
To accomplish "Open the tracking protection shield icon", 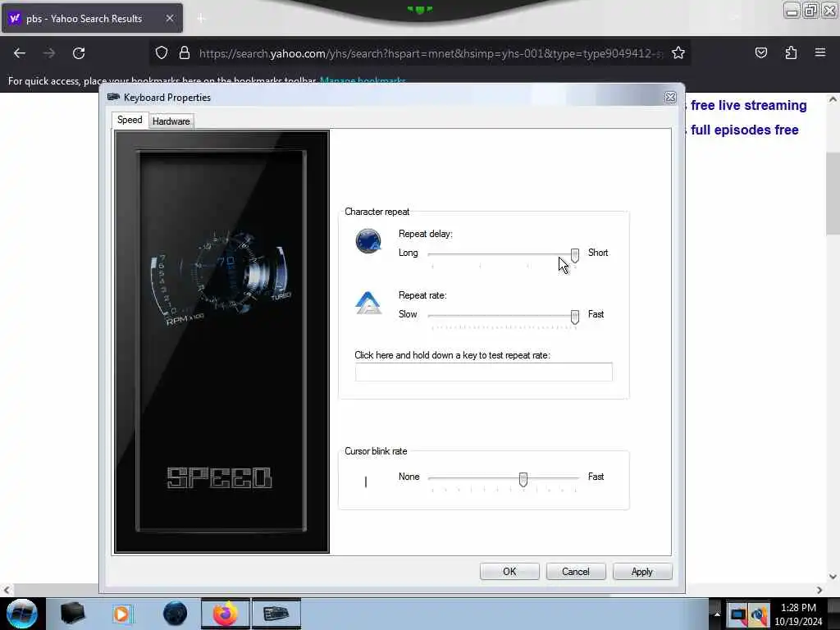I will click(x=162, y=53).
